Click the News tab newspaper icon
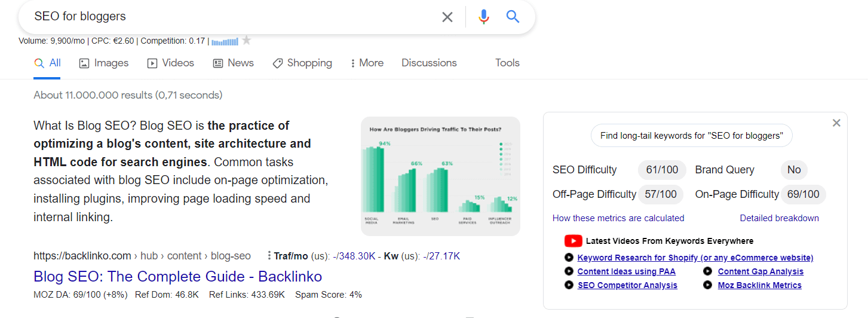 (218, 63)
